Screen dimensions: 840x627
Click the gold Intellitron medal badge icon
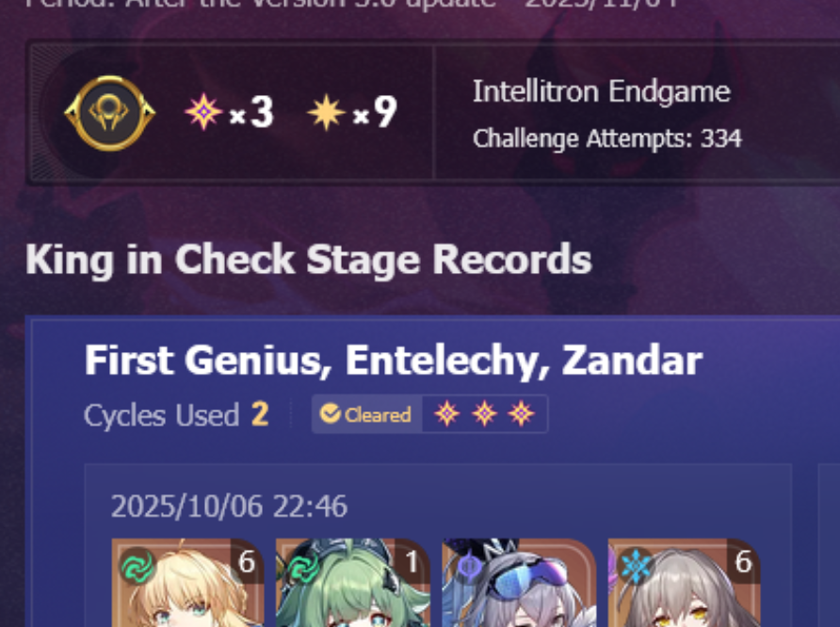110,113
